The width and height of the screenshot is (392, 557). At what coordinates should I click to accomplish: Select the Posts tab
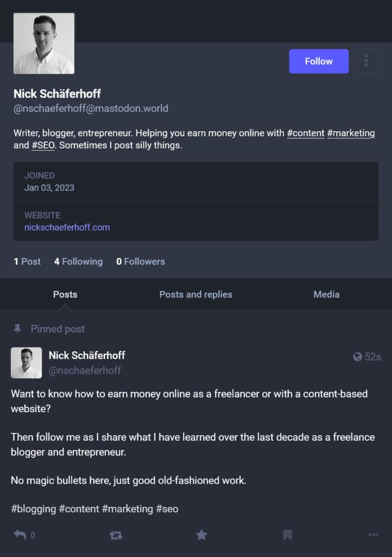tap(65, 294)
